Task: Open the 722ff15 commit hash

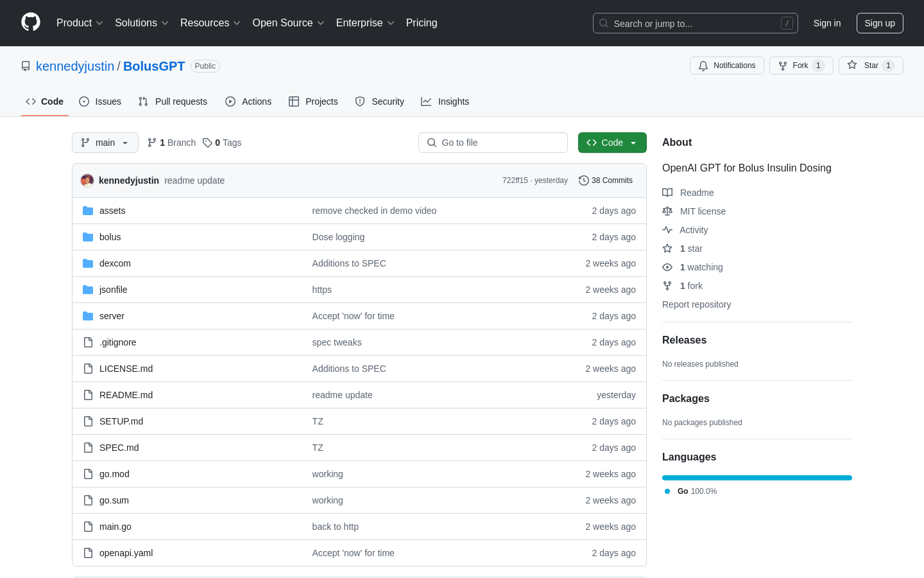Action: (515, 180)
